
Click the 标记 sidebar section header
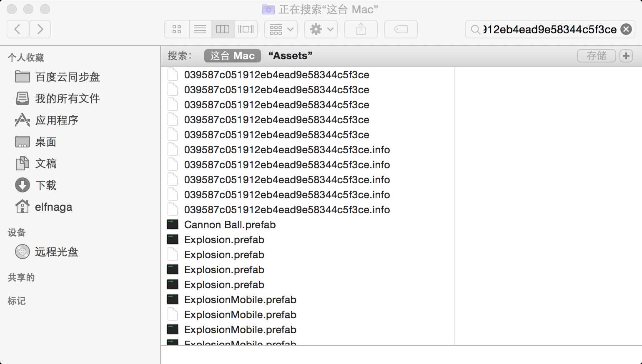(x=17, y=301)
